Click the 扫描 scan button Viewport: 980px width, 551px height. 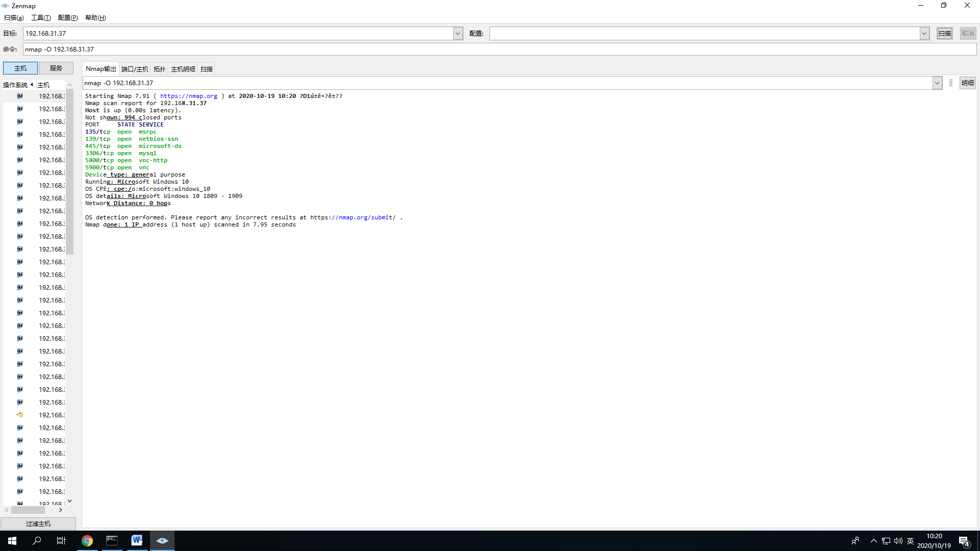point(944,34)
